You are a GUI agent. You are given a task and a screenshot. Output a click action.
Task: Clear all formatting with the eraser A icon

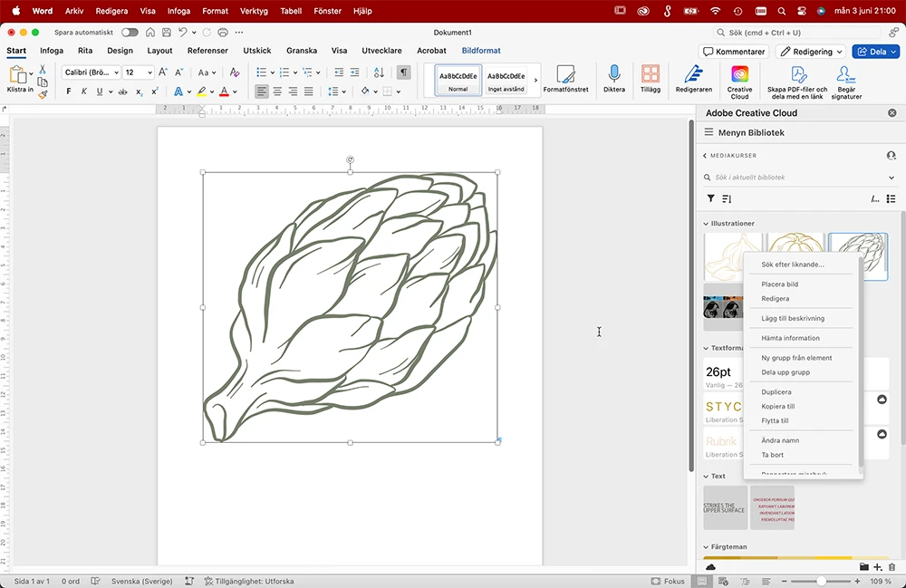[235, 72]
